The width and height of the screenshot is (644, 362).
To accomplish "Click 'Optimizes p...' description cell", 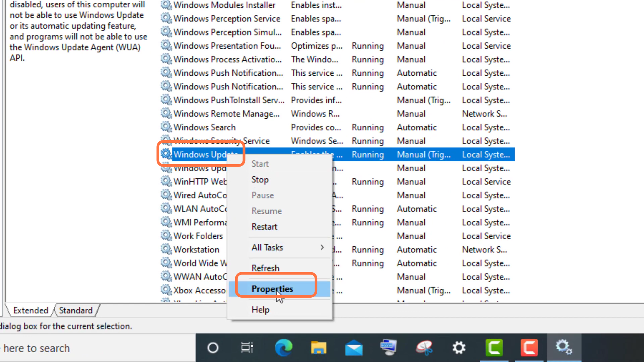I will pos(317,46).
